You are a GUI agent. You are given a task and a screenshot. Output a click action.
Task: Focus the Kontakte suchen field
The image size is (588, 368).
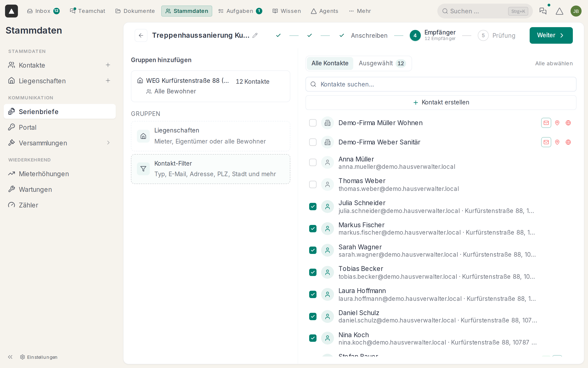(x=441, y=84)
